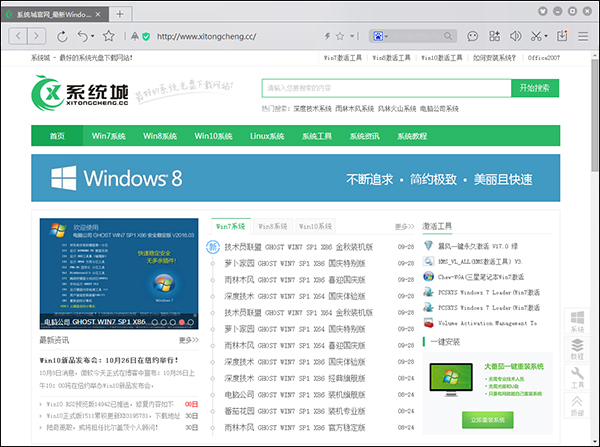Open new tab with plus button
The image size is (600, 447).
(120, 14)
